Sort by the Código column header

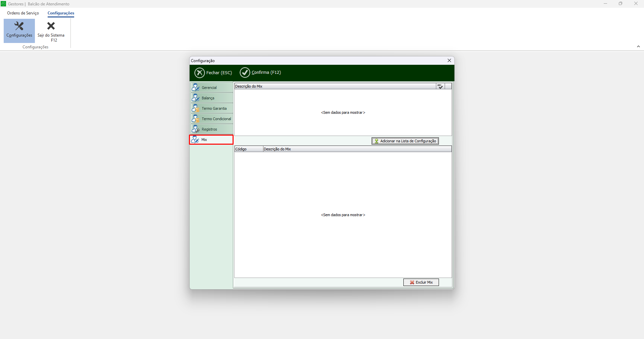[x=248, y=149]
